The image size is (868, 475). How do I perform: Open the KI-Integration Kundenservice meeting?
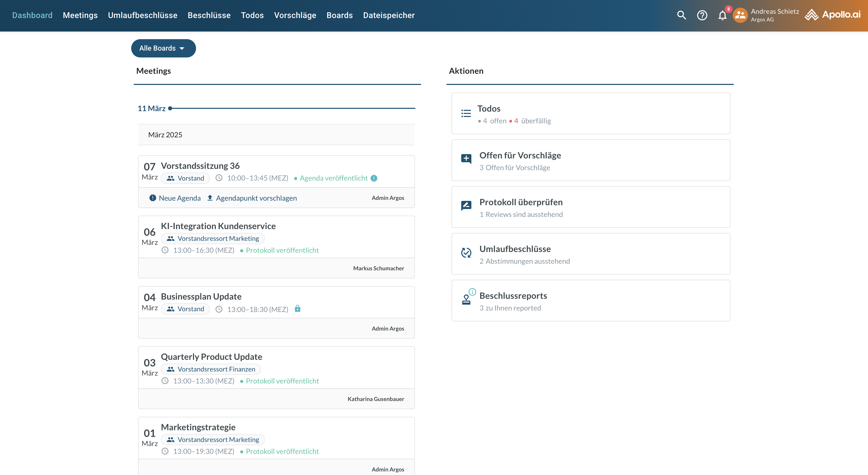coord(218,226)
